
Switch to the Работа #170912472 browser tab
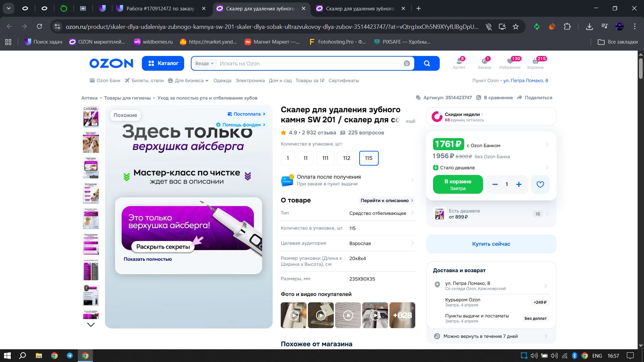coord(160,9)
